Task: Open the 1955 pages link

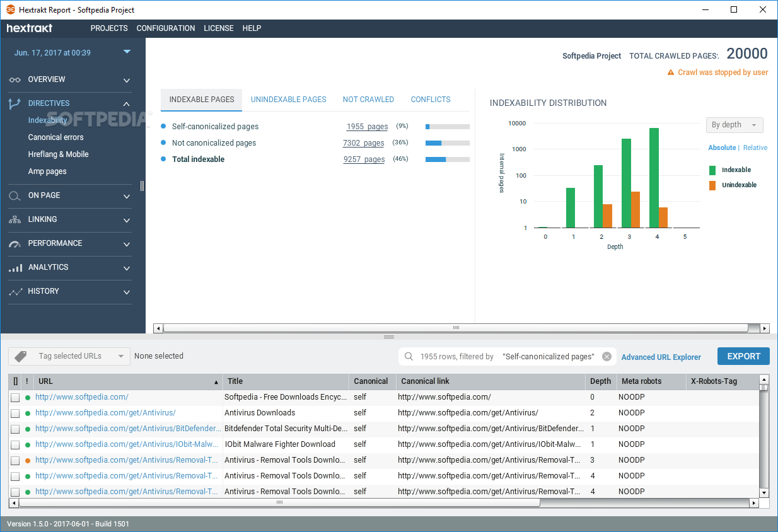Action: (x=367, y=127)
